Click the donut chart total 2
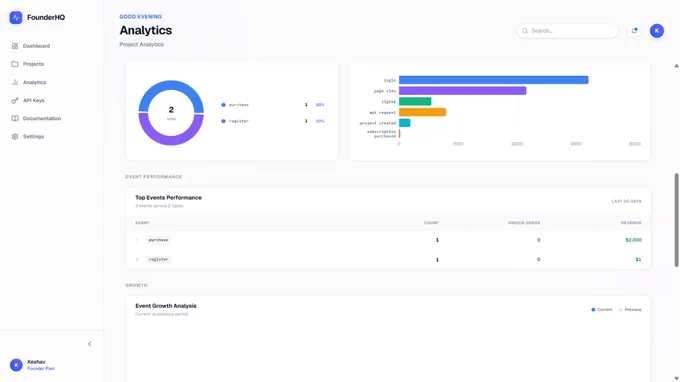Screen dimensions: 680x382 171,110
